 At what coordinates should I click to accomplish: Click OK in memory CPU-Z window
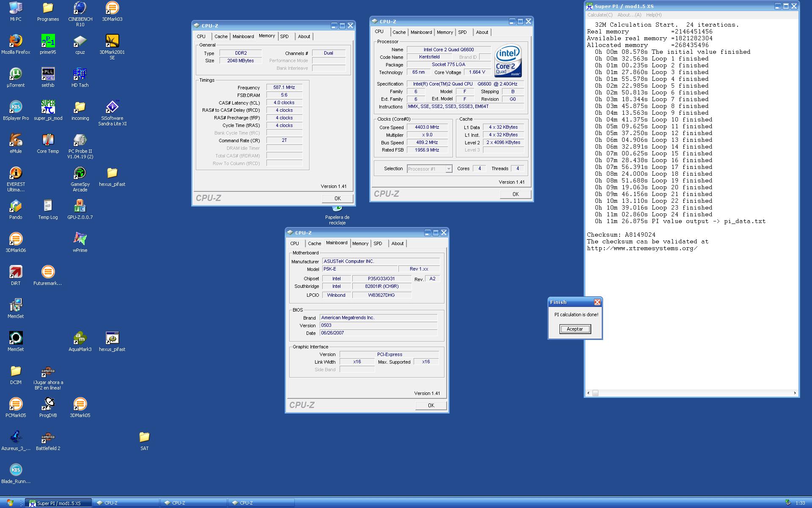337,198
